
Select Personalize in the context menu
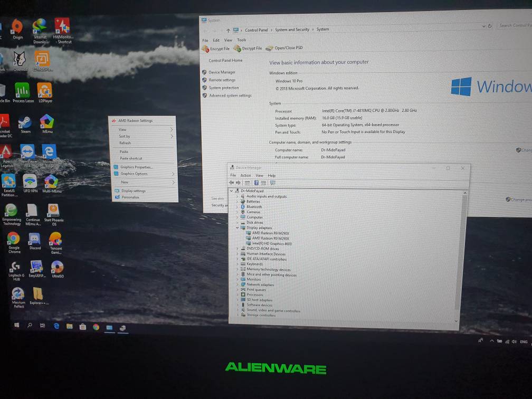tap(146, 197)
